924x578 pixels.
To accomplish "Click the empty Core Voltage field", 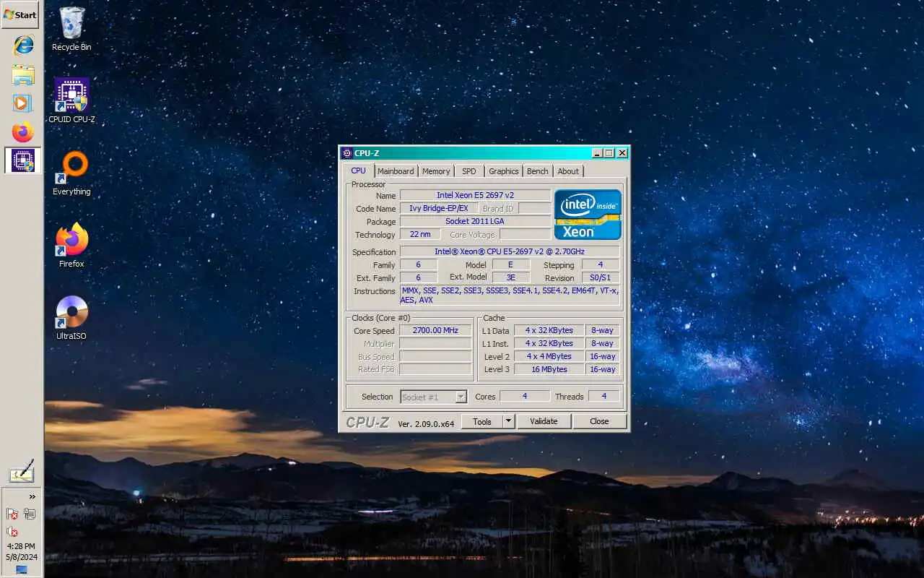I will pyautogui.click(x=525, y=234).
